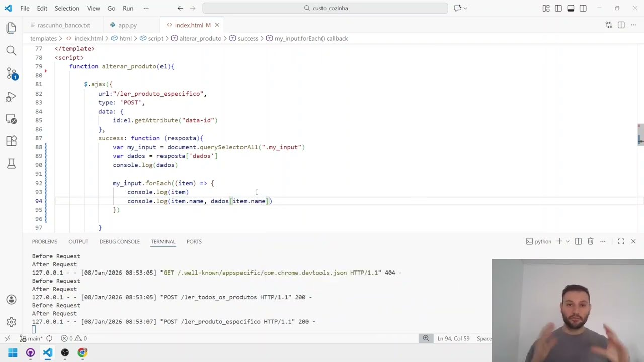Open the 'templates' breadcrumb
Screen dimensions: 644x362
[43, 38]
